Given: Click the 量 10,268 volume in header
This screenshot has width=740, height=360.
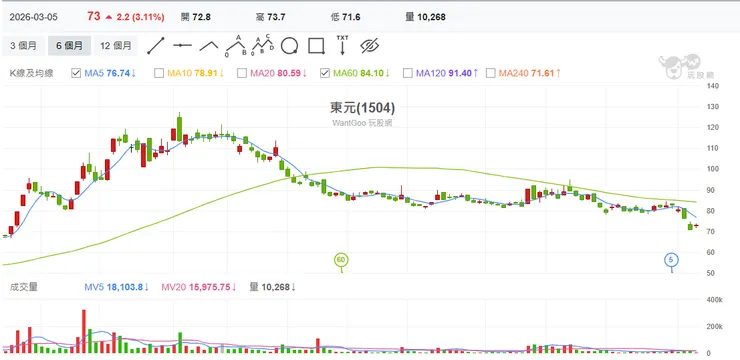Looking at the screenshot, I should 425,17.
